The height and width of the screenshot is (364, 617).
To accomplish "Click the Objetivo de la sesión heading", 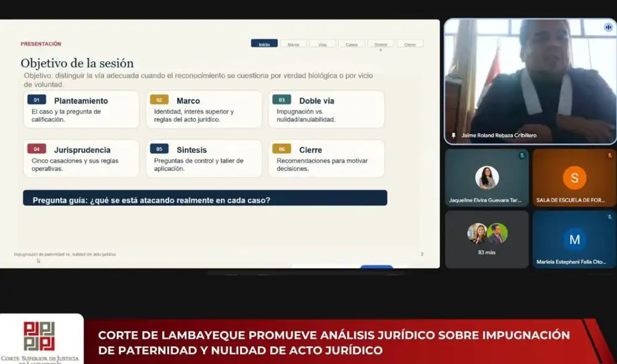I will (x=77, y=63).
